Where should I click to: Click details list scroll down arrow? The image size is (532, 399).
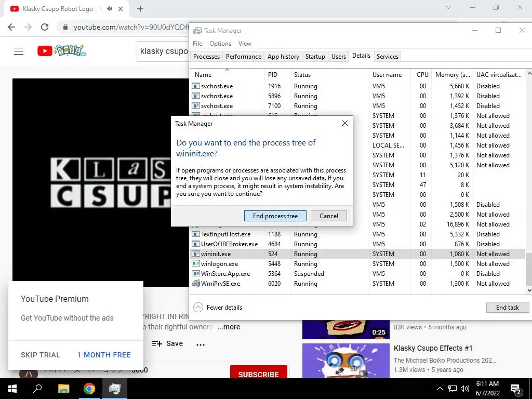[528, 290]
